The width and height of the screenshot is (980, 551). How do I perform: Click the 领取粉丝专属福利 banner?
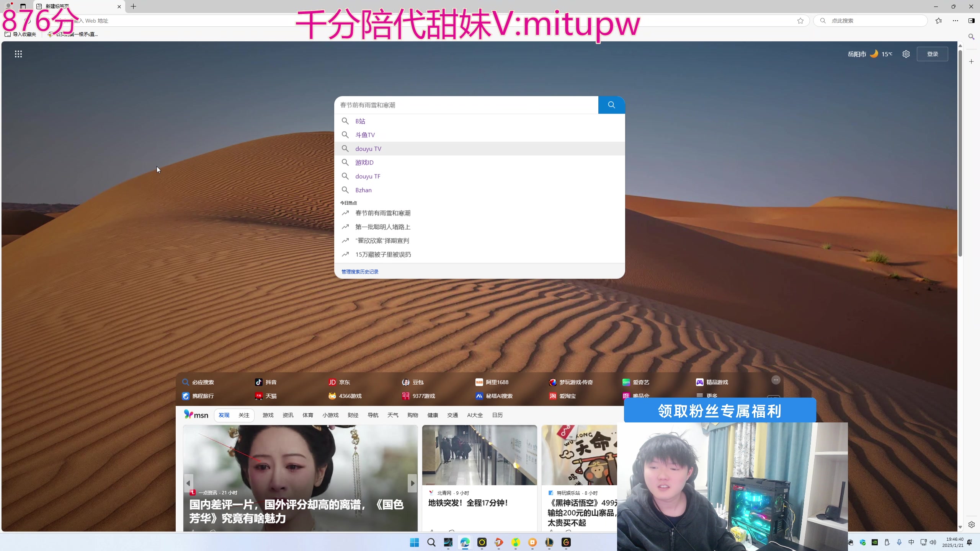pos(720,411)
